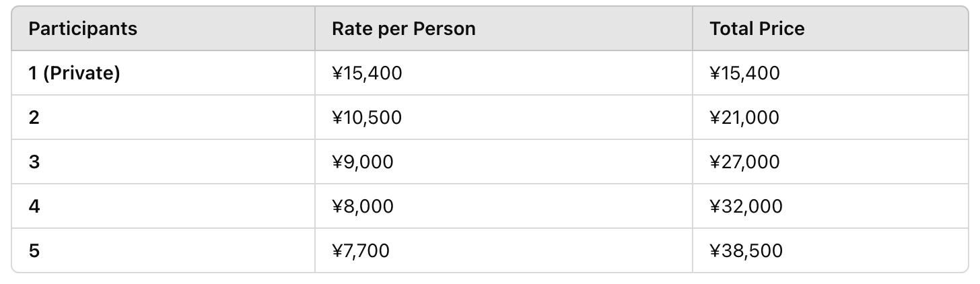Click the ¥38,500 total price cell
The height and width of the screenshot is (284, 980).
[830, 250]
